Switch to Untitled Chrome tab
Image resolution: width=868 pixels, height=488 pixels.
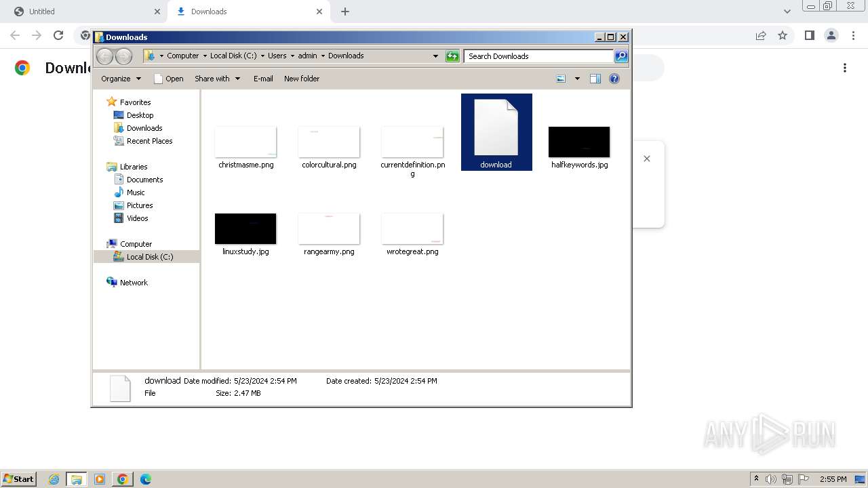click(x=83, y=12)
